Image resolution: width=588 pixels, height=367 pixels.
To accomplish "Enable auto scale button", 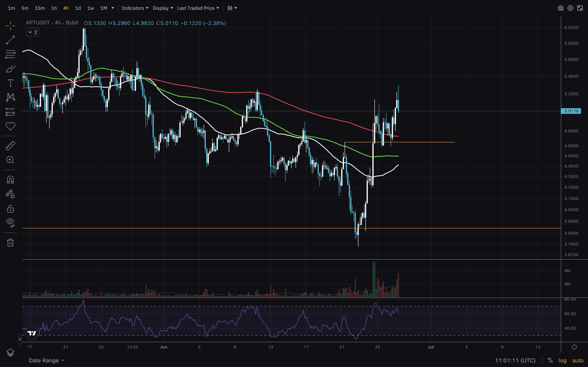I will [x=578, y=360].
